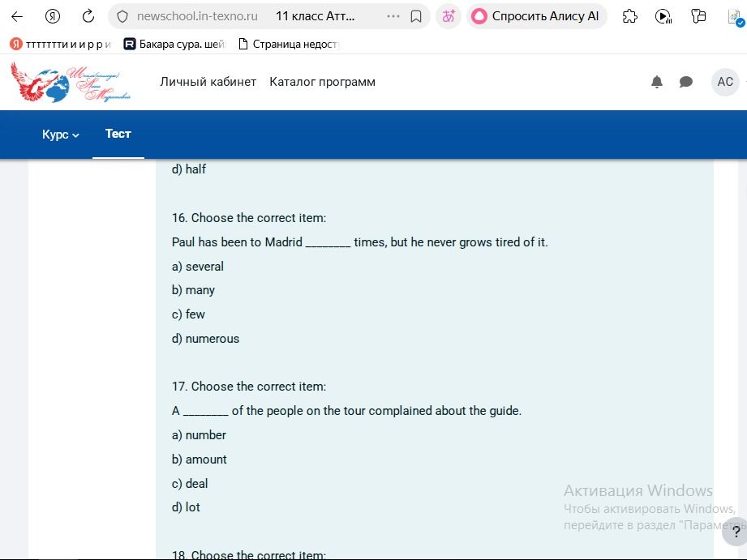This screenshot has width=747, height=560.
Task: Open the AC user avatar menu
Action: point(725,82)
